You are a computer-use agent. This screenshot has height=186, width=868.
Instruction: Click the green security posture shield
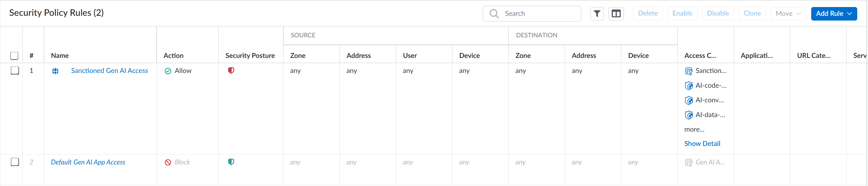(x=231, y=162)
